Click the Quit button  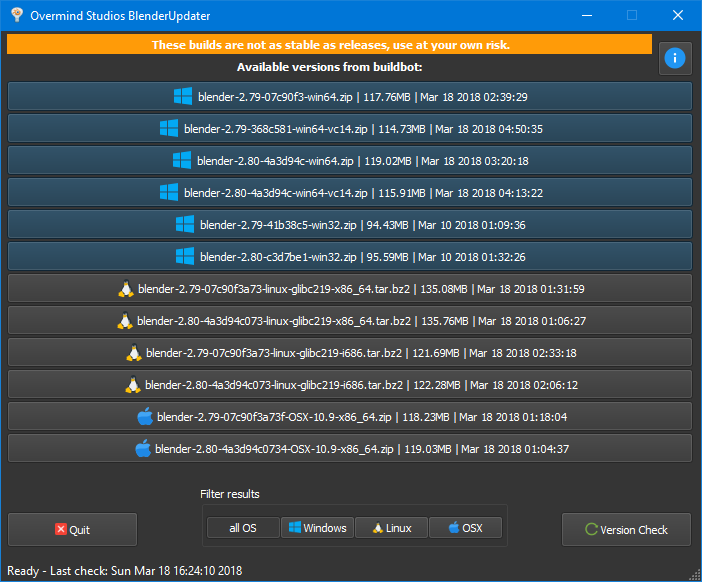click(x=73, y=529)
